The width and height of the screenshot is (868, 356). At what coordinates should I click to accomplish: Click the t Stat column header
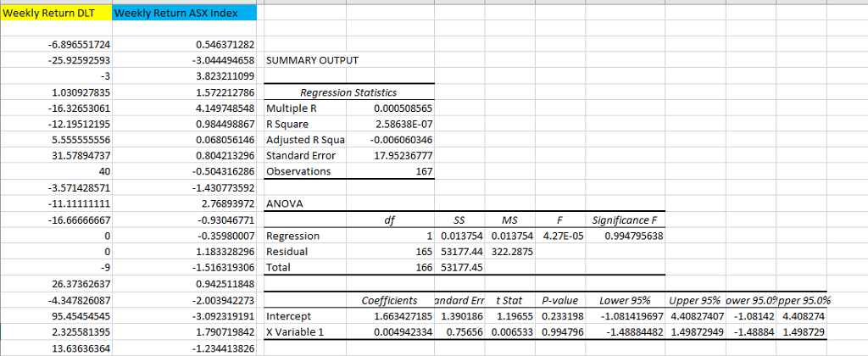(x=509, y=301)
